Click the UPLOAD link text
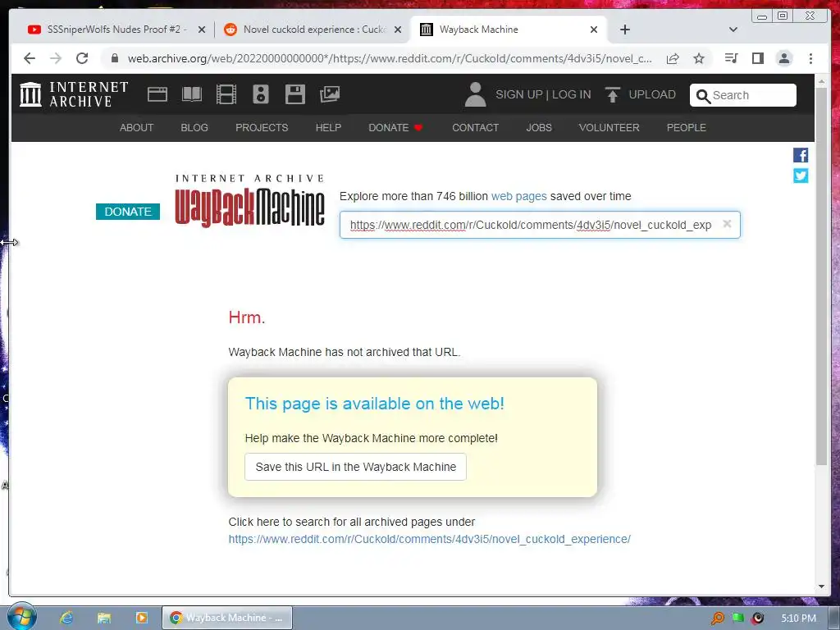 coord(652,95)
